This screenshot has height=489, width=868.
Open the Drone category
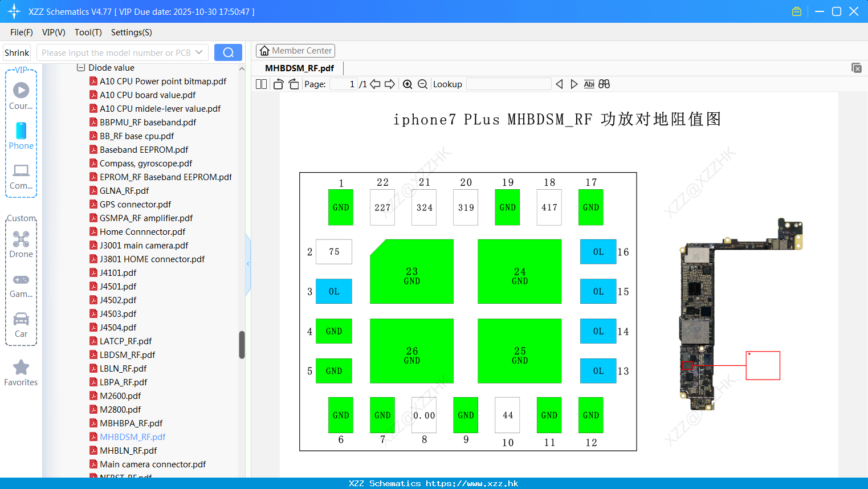tap(21, 244)
